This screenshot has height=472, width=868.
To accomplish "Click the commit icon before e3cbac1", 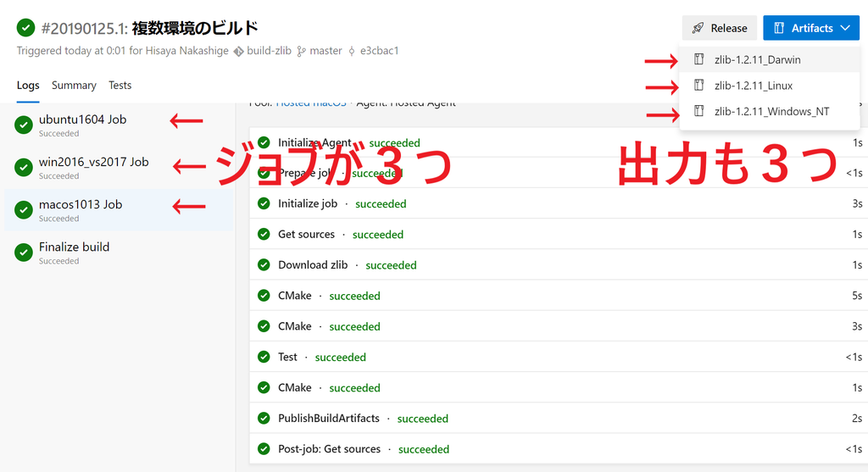I will (352, 52).
